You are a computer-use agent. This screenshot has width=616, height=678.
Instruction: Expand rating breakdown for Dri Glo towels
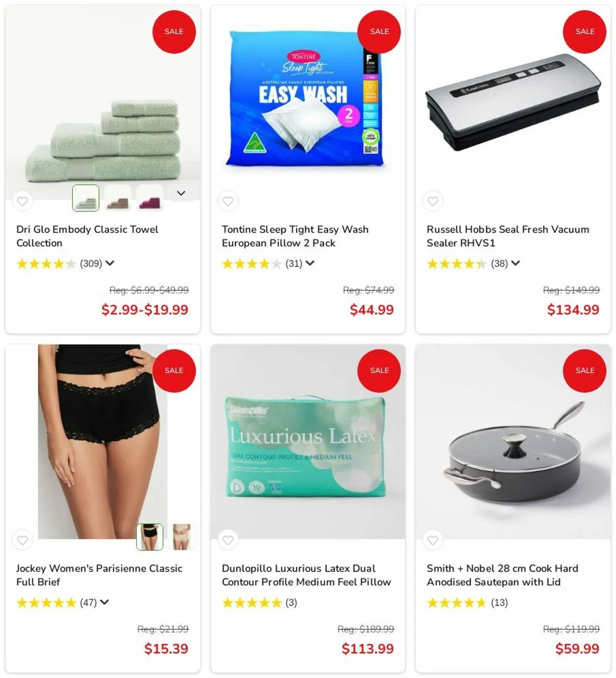tap(110, 263)
